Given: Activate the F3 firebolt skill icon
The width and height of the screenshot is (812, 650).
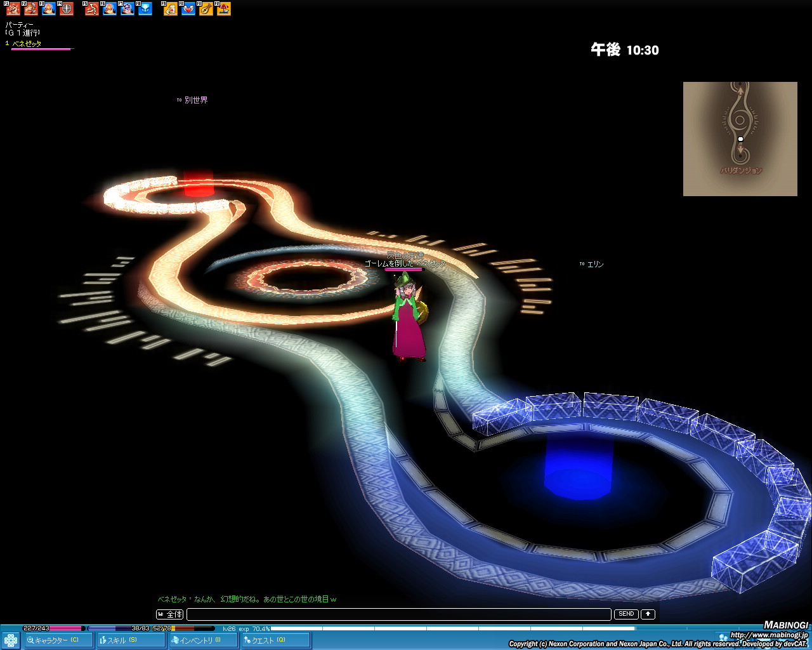Looking at the screenshot, I should click(x=49, y=9).
